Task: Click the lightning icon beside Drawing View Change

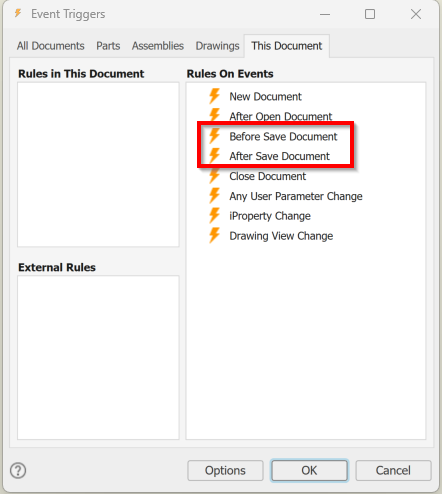Action: click(x=214, y=235)
